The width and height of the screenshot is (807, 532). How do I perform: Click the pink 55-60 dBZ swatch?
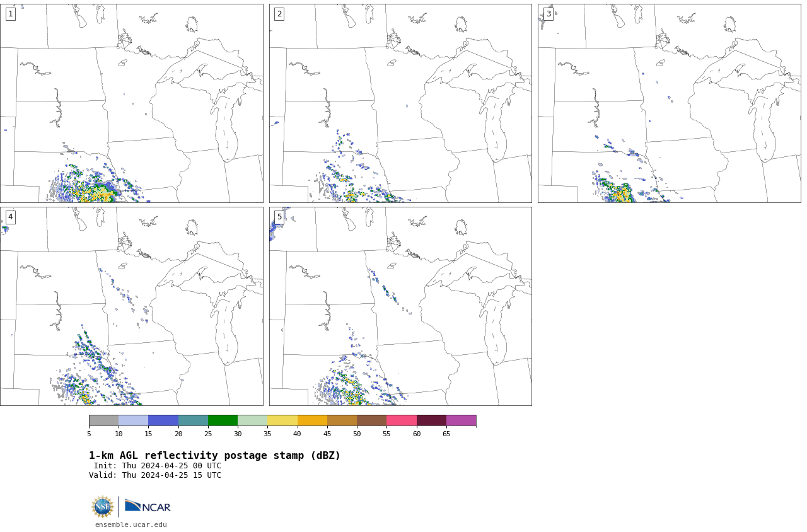(x=402, y=420)
